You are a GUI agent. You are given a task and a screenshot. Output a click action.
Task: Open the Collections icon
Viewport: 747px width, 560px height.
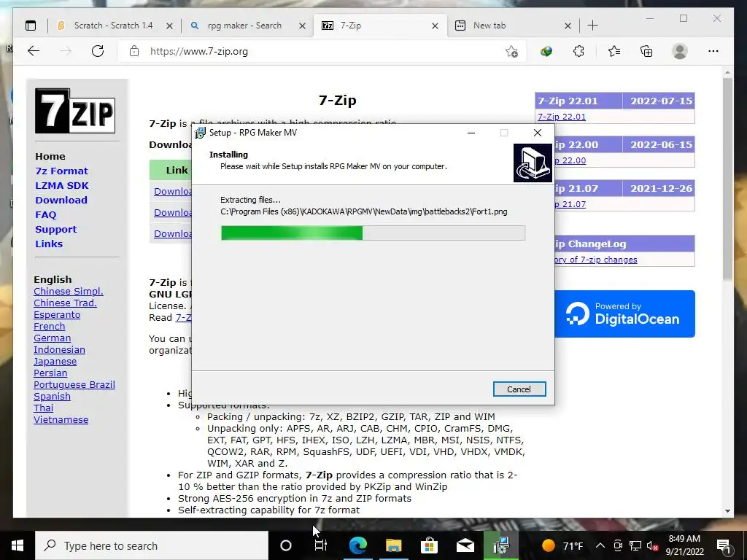point(646,52)
